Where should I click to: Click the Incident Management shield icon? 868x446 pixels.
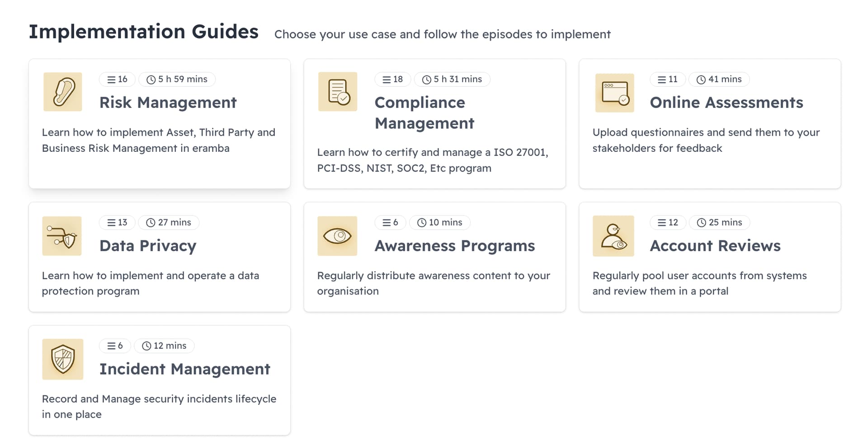63,359
